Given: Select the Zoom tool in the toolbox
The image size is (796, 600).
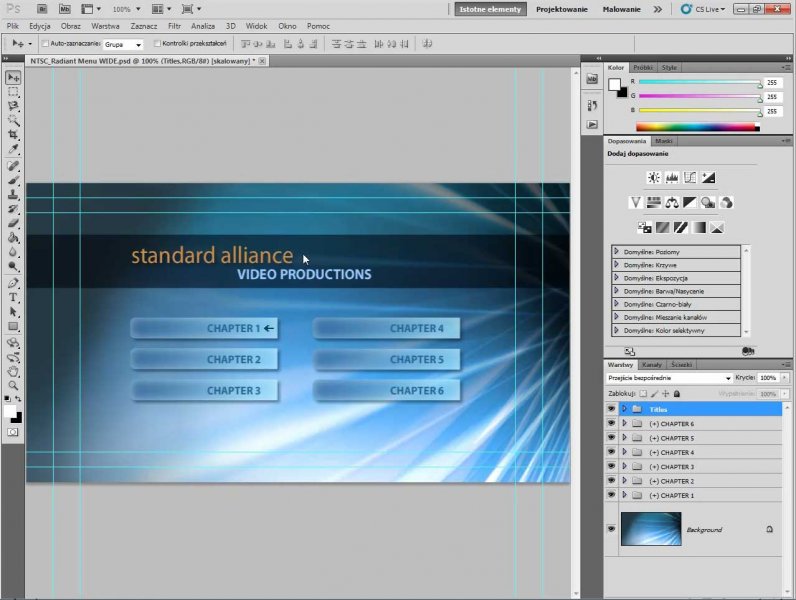Looking at the screenshot, I should click(x=13, y=385).
